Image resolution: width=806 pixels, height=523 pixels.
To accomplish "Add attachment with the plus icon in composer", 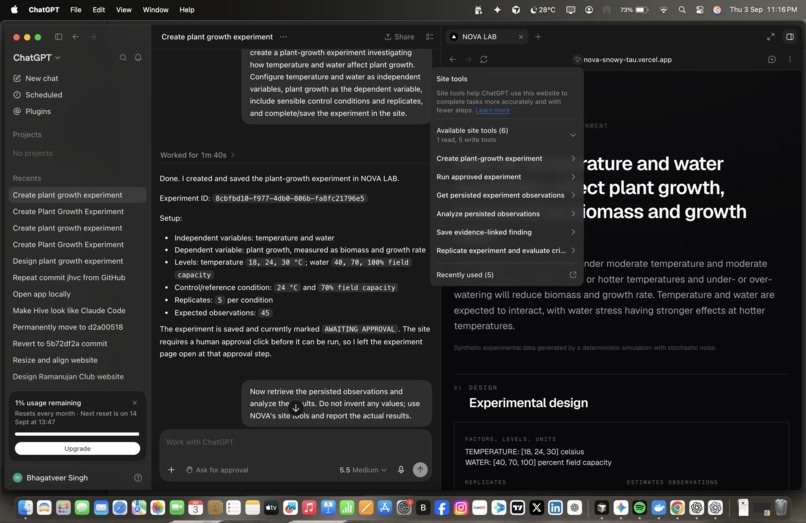I will pos(171,470).
